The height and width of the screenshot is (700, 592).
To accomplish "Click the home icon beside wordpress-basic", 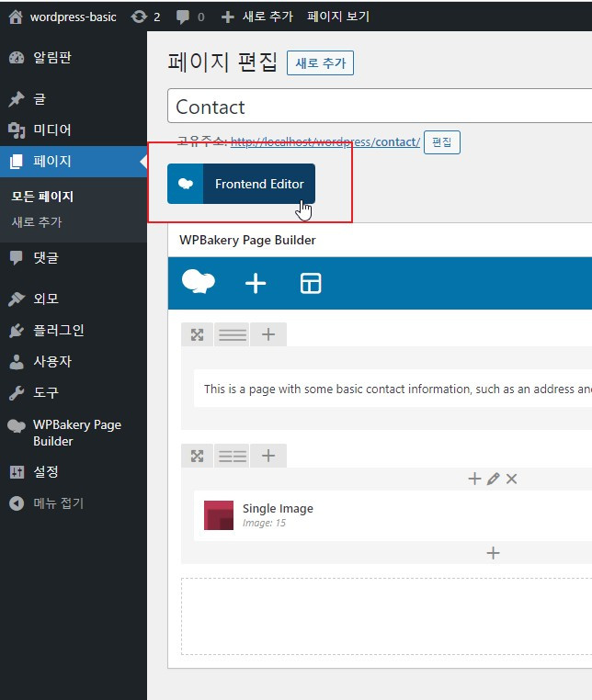I will pos(16,17).
